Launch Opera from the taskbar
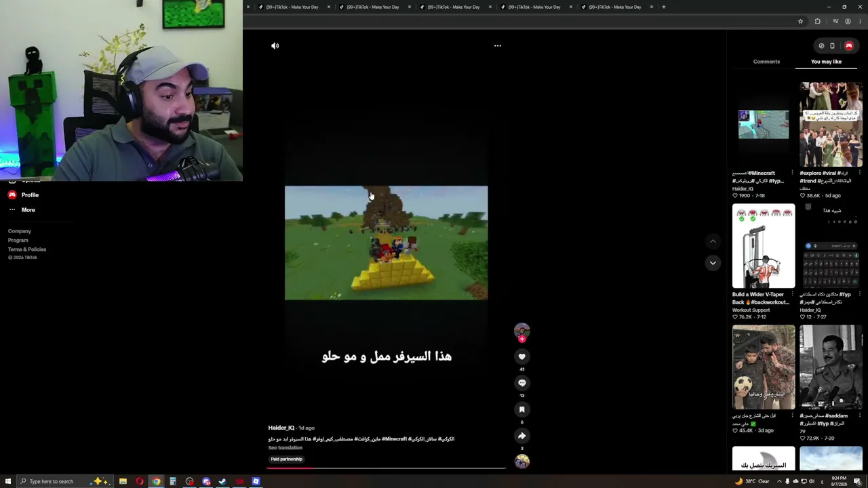 [140, 481]
